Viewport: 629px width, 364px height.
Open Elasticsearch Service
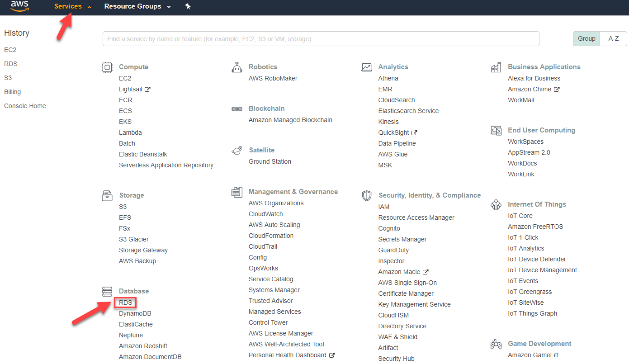point(408,111)
